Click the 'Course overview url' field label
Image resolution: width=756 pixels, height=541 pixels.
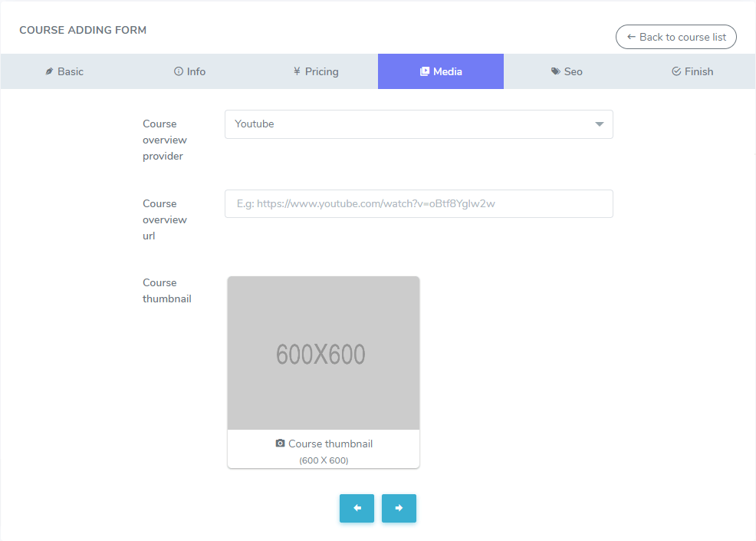click(x=165, y=219)
